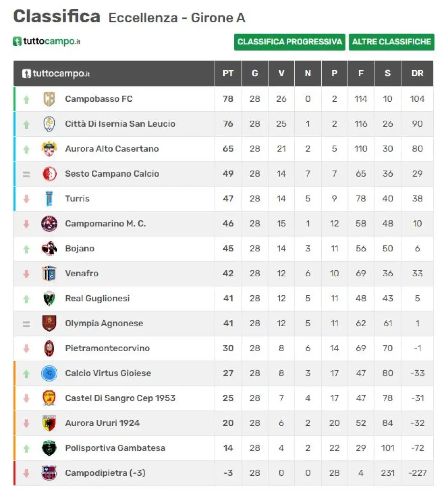This screenshot has width=448, height=490.
Task: Click the Calcio Virtus Gioiese blue crest
Action: 49,373
